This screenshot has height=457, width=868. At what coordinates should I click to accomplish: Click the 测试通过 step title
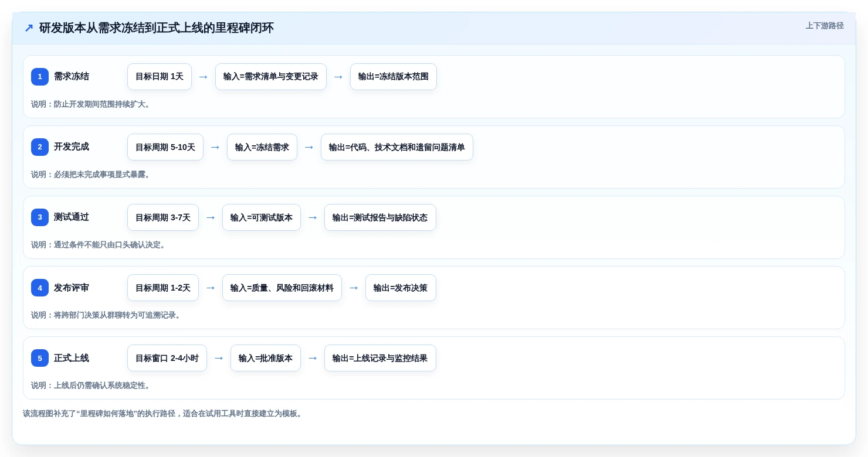click(x=72, y=217)
